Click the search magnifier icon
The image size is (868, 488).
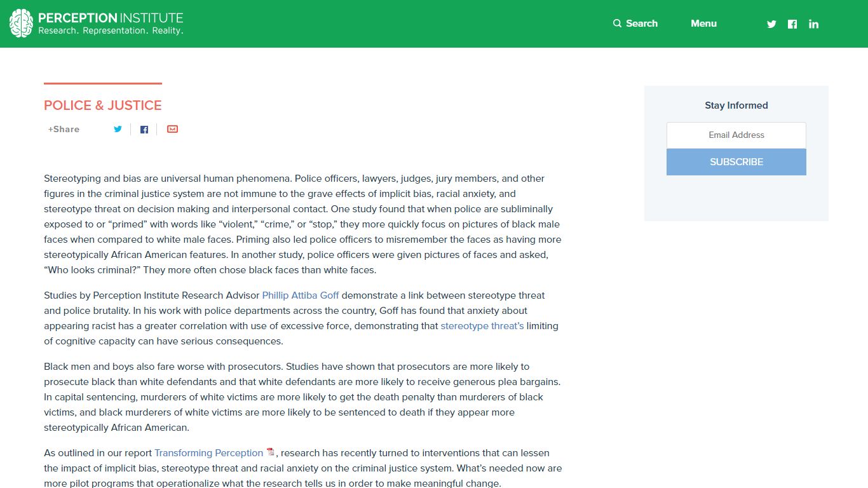(617, 24)
